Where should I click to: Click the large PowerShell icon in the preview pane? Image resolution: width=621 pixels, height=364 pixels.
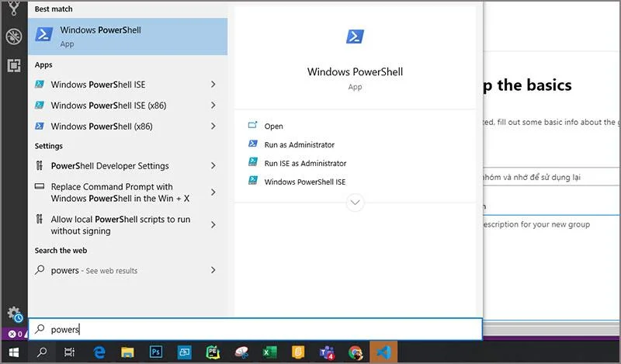(355, 36)
